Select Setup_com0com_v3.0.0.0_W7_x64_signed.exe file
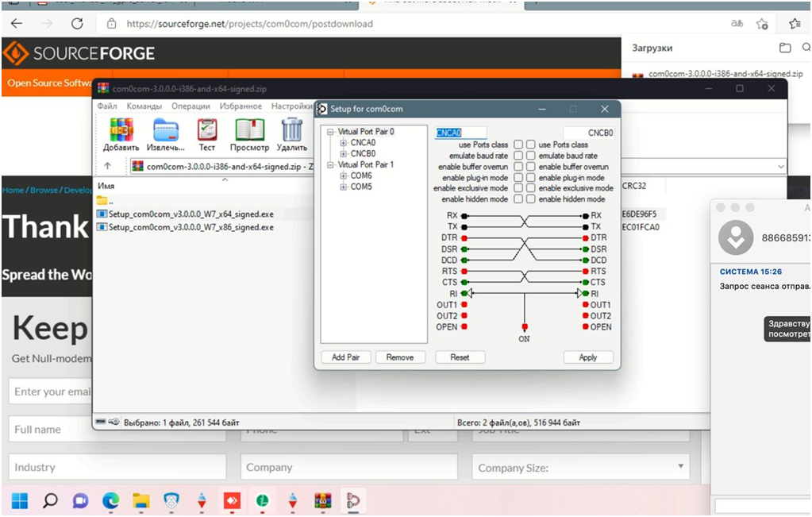812x517 pixels. 191,214
